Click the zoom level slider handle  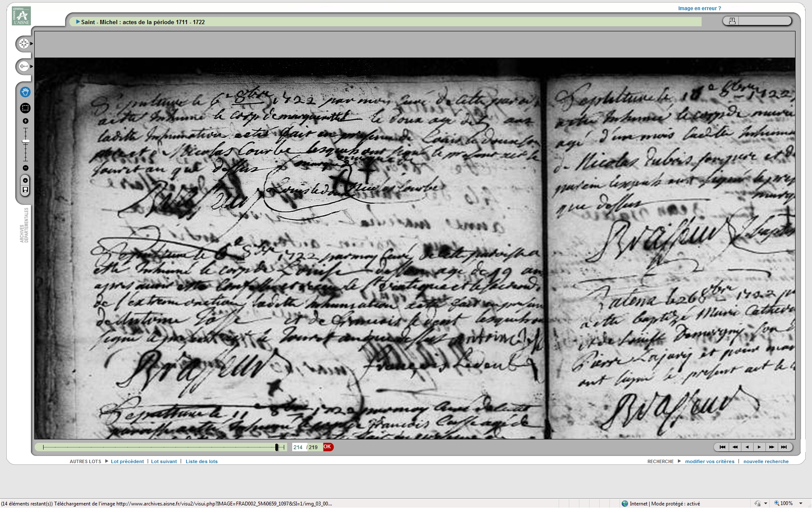[26, 141]
